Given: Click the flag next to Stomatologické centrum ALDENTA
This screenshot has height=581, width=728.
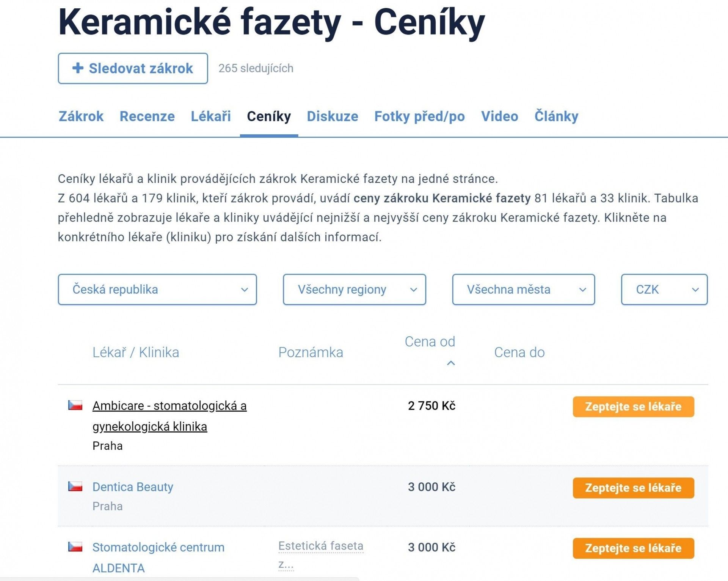Looking at the screenshot, I should point(75,546).
